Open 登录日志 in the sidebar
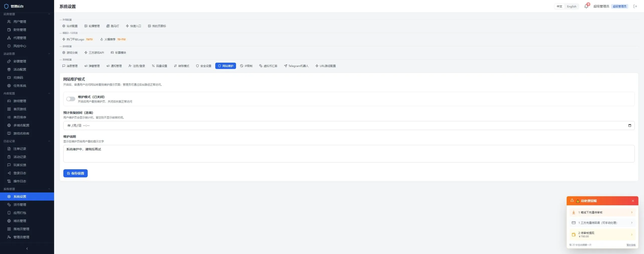Screen dimensions: 644x254 27,173
